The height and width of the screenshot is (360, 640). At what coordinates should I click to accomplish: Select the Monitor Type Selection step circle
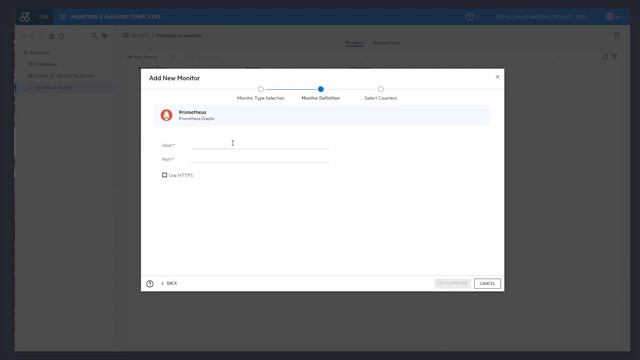(261, 89)
